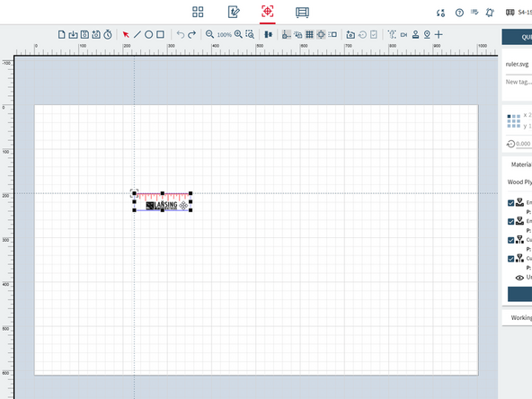
Task: Click the flag icon in header
Action: (x=474, y=13)
